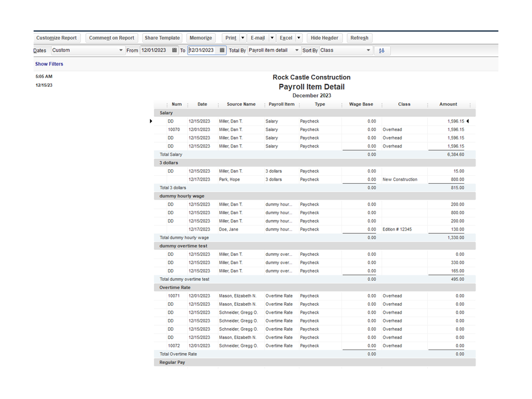Click the Hide Header button

(324, 38)
